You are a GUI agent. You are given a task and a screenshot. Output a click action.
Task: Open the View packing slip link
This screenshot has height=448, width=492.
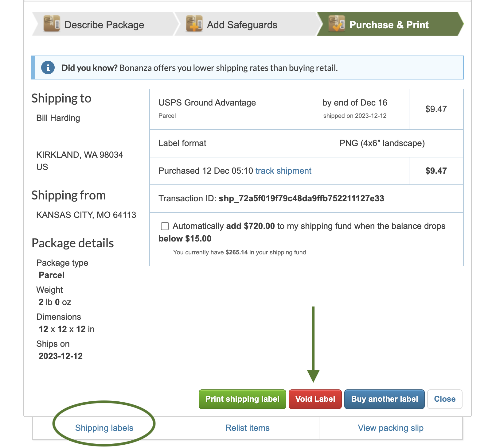tap(391, 428)
